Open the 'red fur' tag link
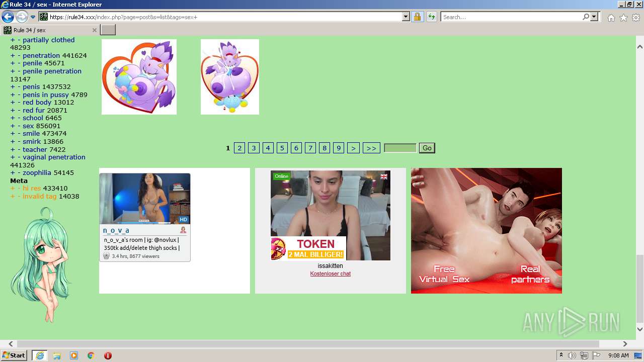 coord(34,110)
